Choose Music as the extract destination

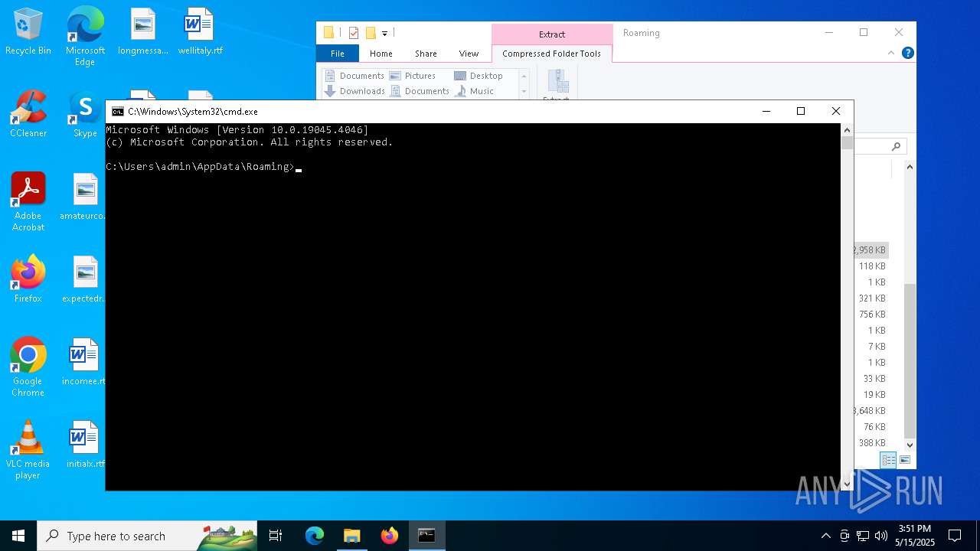(475, 91)
